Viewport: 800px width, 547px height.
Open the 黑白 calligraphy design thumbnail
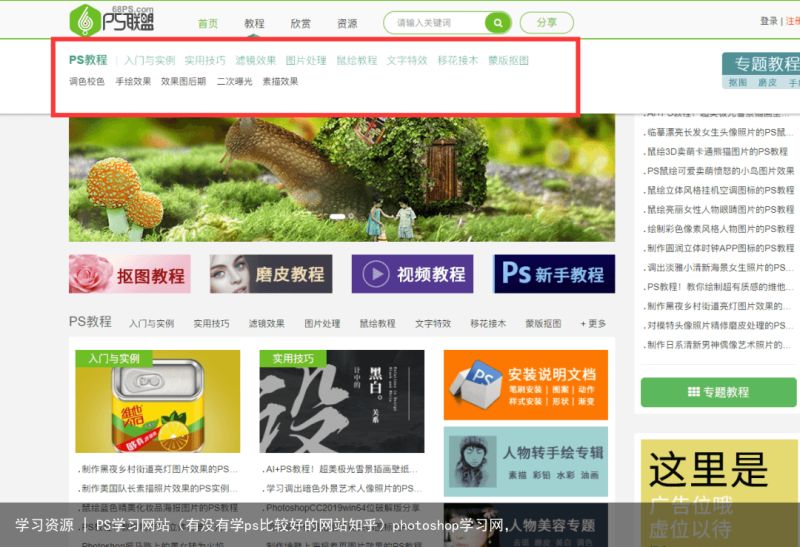[x=342, y=402]
